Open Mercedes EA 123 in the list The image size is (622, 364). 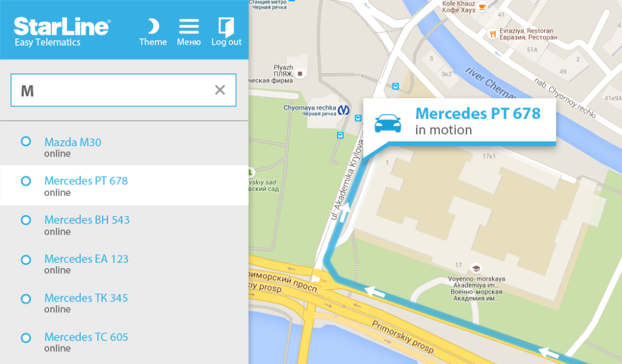coord(86,258)
